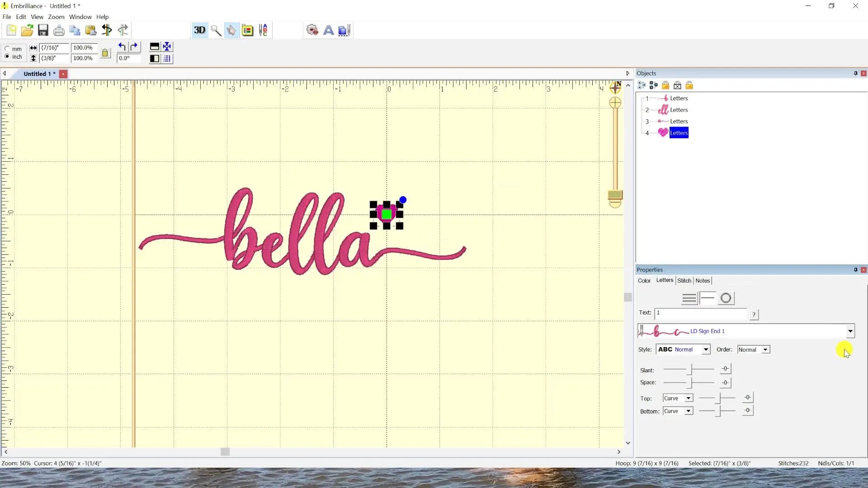Open the LD Sign End 1 font dropdown
868x488 pixels.
pyautogui.click(x=850, y=331)
